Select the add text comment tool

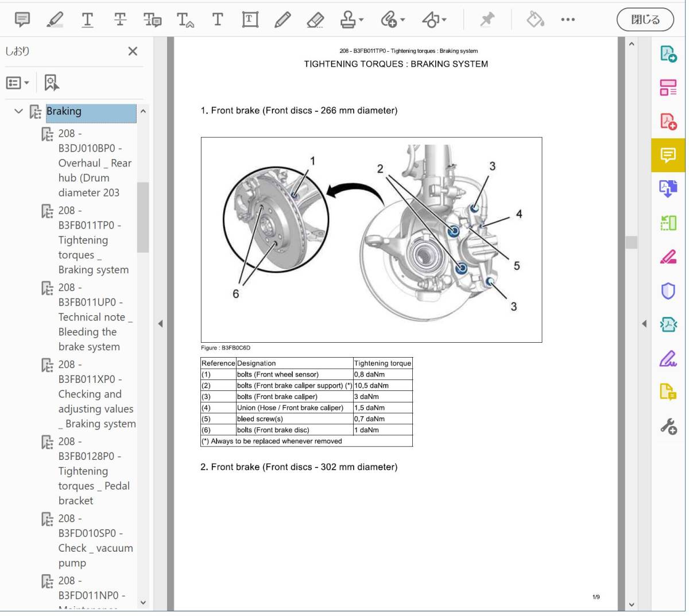pos(218,20)
